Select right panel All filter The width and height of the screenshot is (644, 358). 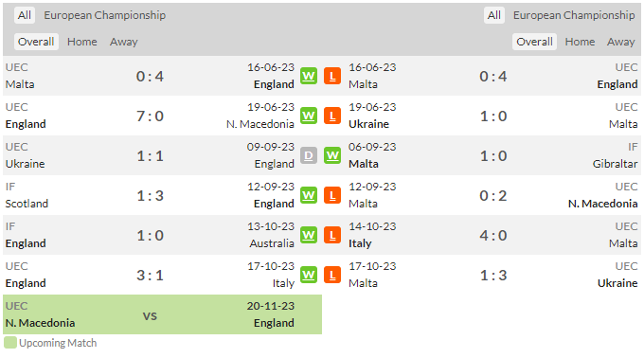[494, 15]
